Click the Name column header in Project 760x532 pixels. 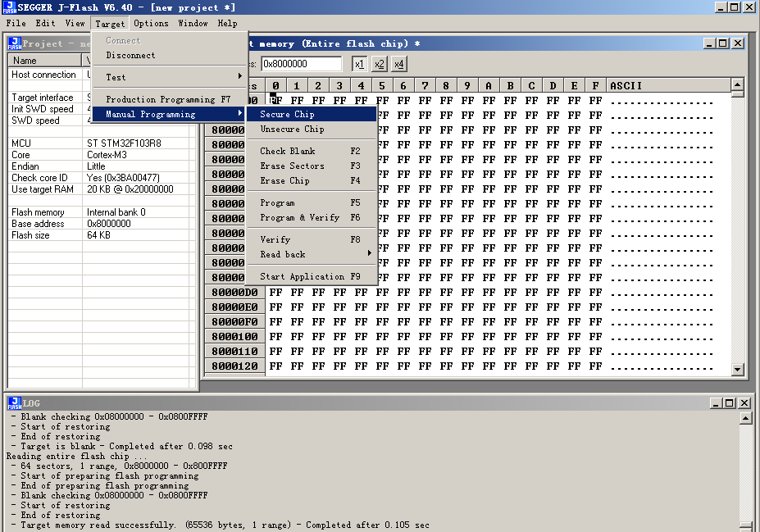point(45,61)
